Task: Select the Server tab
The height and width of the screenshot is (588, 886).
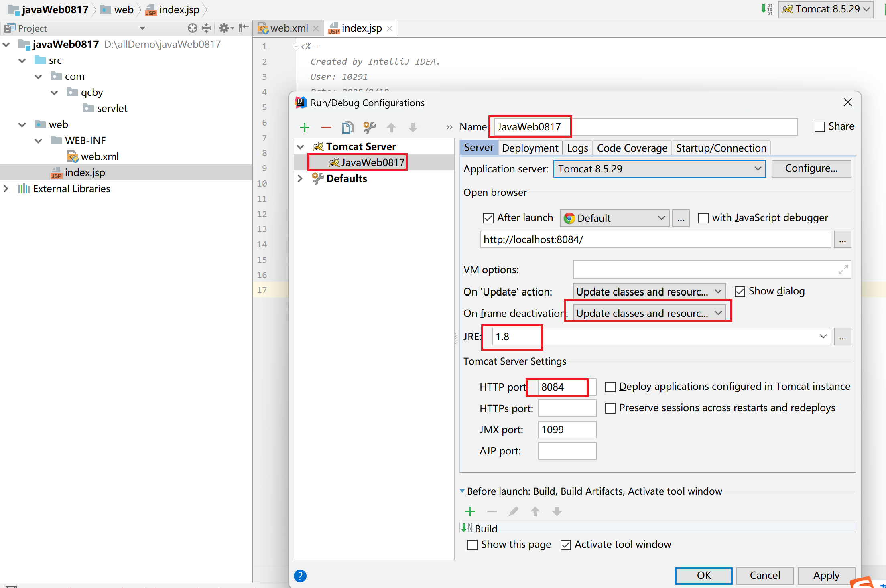Action: (x=479, y=148)
